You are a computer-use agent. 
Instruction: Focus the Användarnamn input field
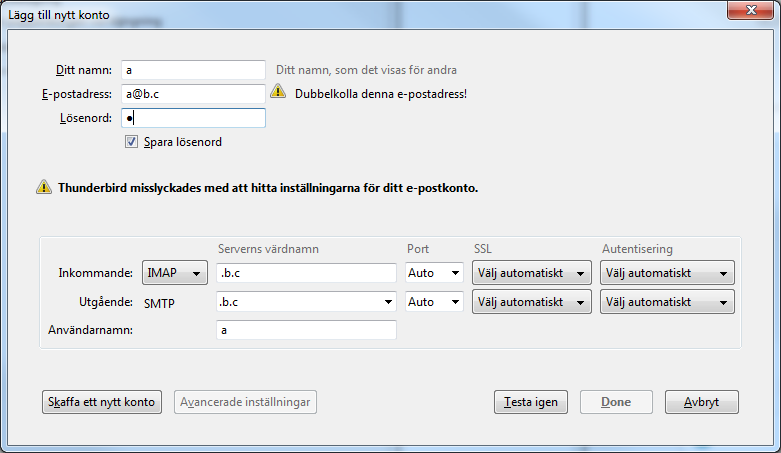tap(306, 330)
